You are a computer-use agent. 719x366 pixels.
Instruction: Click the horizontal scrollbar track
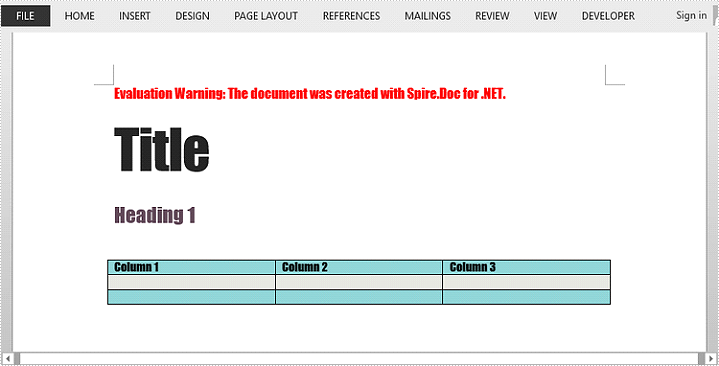tap(359, 358)
